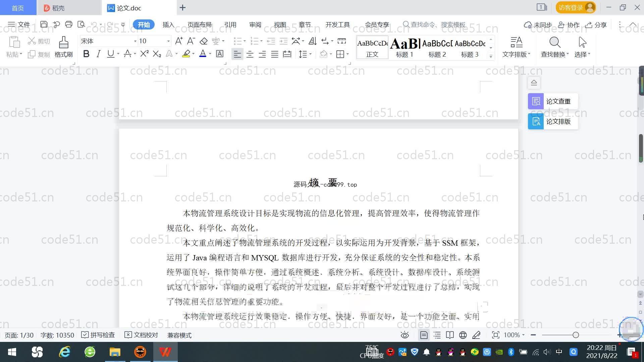
Task: Expand the highlight color dropdown arrow
Action: coord(193,54)
